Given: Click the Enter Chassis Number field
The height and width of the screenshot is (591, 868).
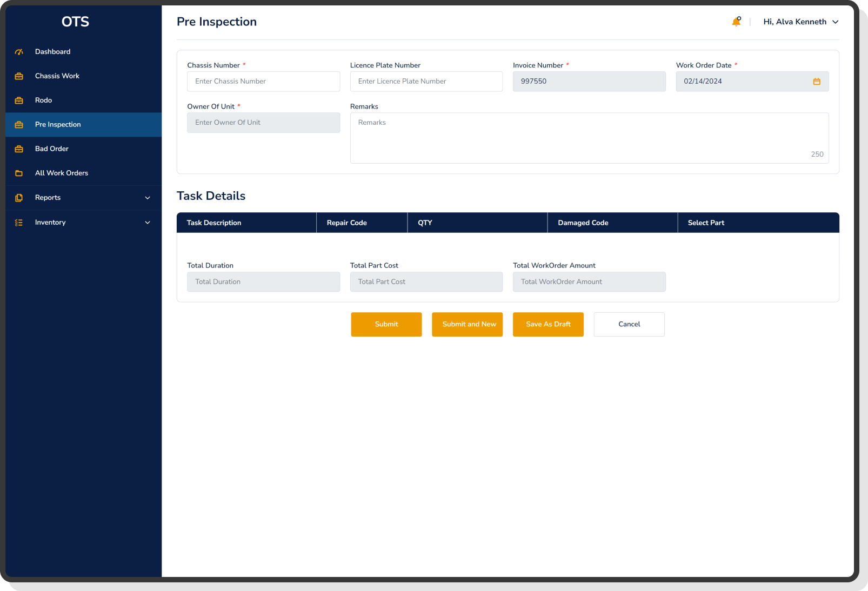Looking at the screenshot, I should (263, 81).
